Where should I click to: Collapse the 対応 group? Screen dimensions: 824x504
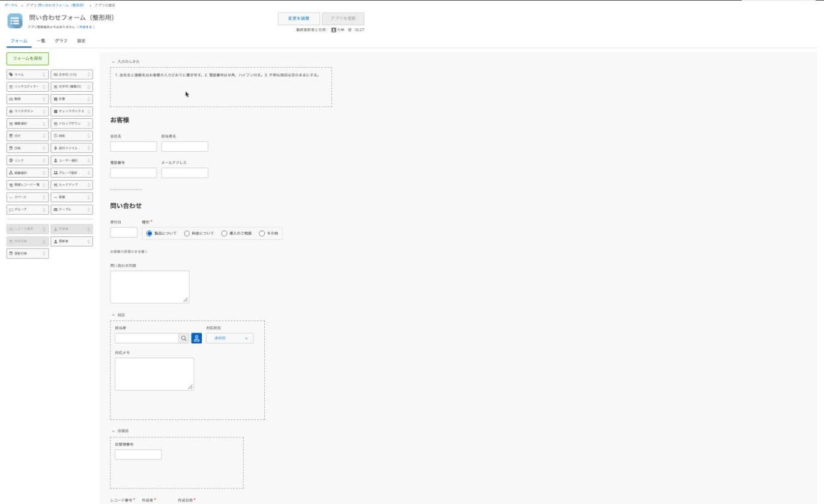tap(113, 315)
